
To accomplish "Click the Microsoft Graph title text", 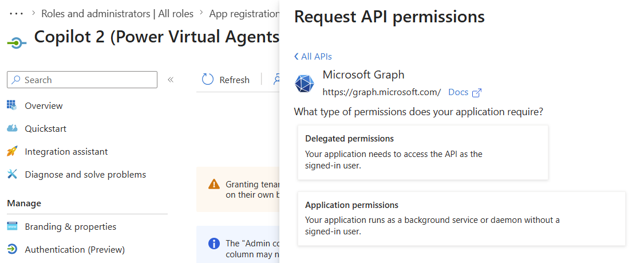I will 364,74.
